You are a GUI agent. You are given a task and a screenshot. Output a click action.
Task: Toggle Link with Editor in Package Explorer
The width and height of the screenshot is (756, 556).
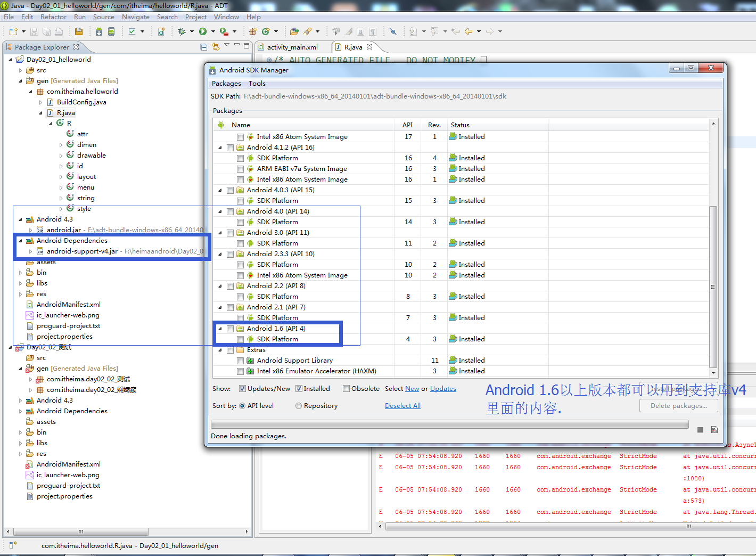click(216, 47)
